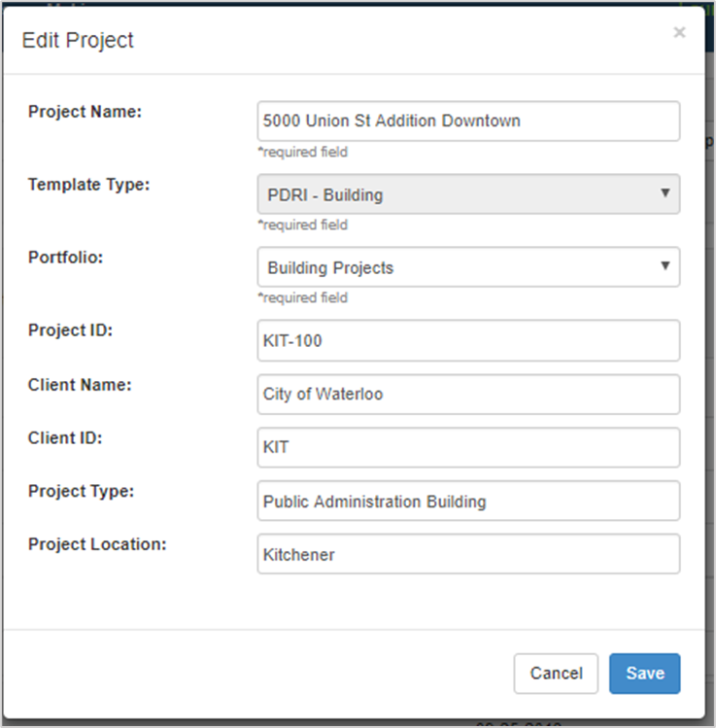The height and width of the screenshot is (728, 716).
Task: Focus the Project ID field containing KIT-100
Action: (468, 340)
